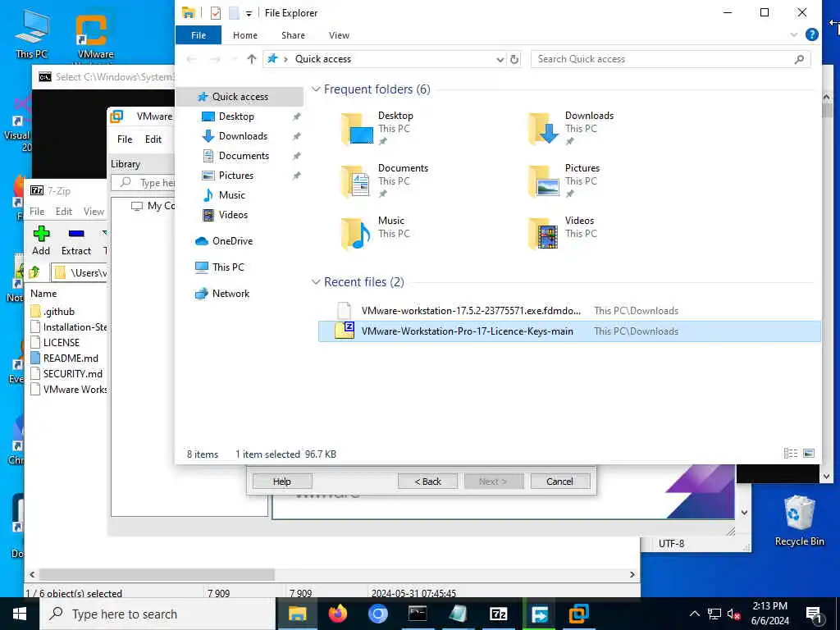The width and height of the screenshot is (840, 630).
Task: Select Network in the navigation pane
Action: [231, 294]
